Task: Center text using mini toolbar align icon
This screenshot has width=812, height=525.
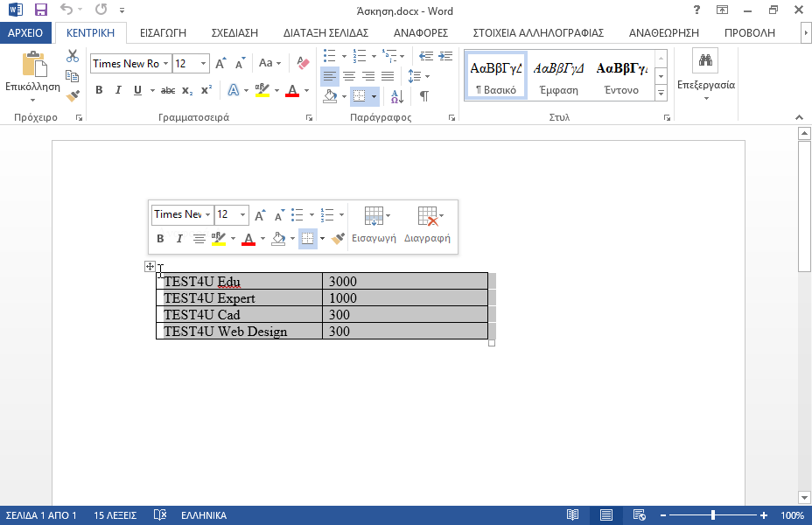Action: [x=199, y=239]
